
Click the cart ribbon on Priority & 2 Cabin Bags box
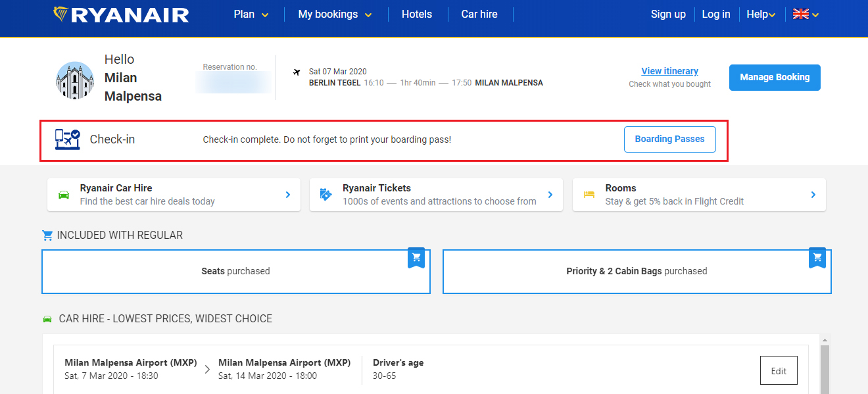point(817,257)
